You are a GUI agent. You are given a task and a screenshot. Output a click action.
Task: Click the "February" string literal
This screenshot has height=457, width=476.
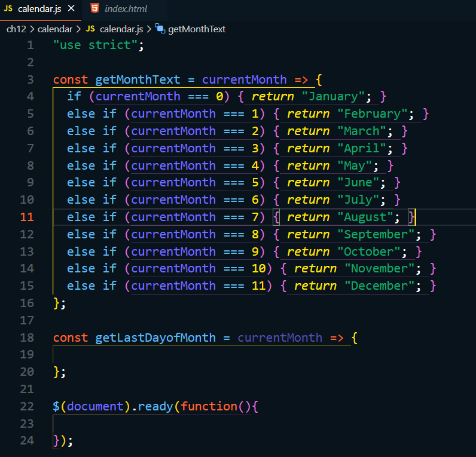coord(373,114)
